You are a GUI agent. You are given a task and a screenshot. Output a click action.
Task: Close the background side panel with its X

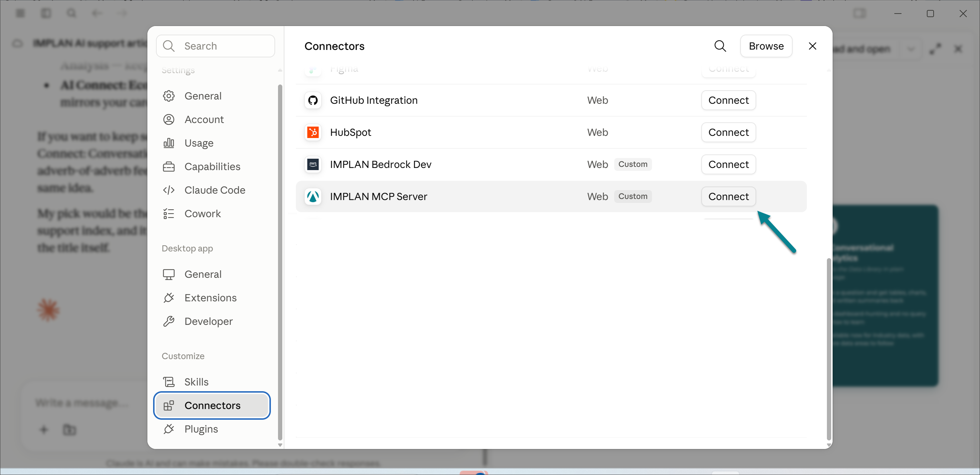[x=958, y=48]
